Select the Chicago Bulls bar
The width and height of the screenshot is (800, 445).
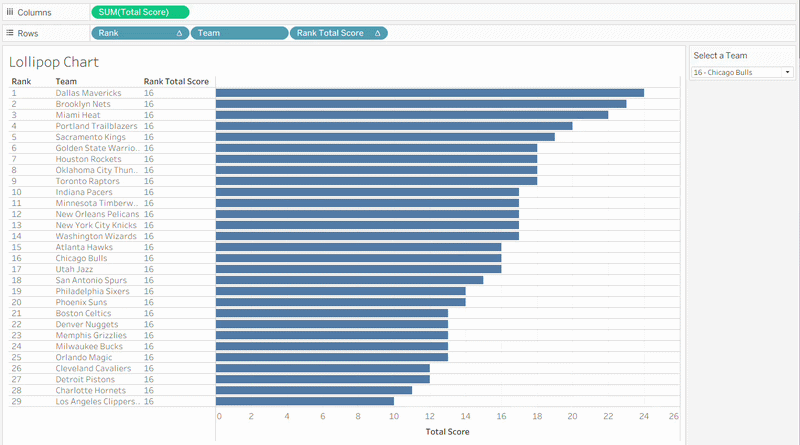coord(358,258)
